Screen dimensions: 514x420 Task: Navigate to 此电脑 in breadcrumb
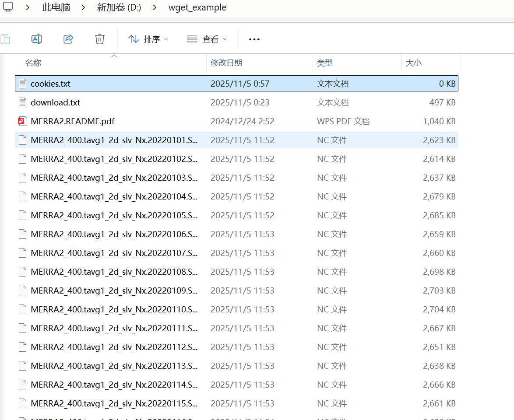point(56,7)
